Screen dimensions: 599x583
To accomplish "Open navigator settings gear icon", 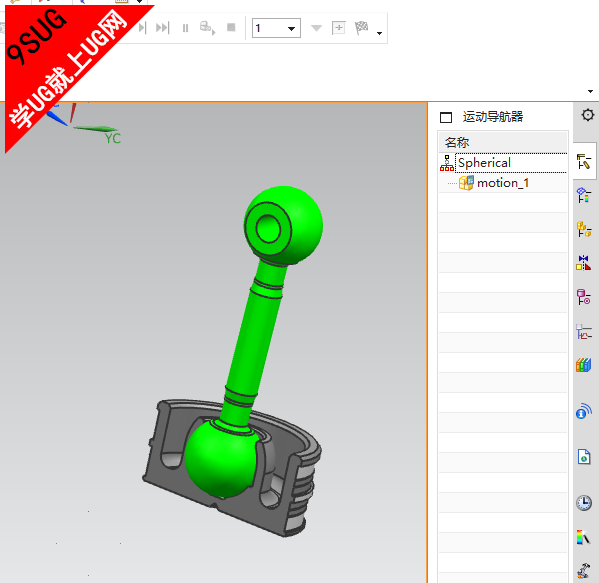I will point(588,115).
